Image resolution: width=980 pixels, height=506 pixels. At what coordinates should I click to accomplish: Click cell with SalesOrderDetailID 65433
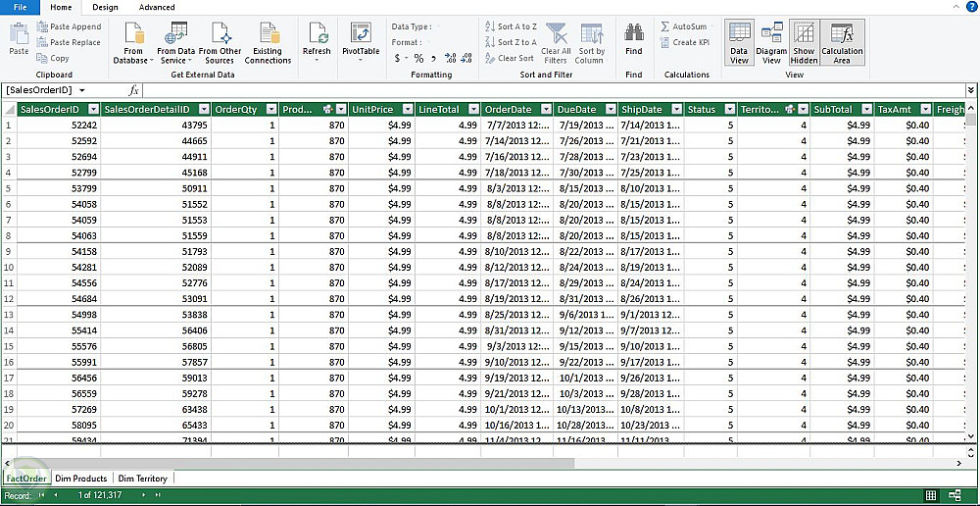pyautogui.click(x=156, y=425)
